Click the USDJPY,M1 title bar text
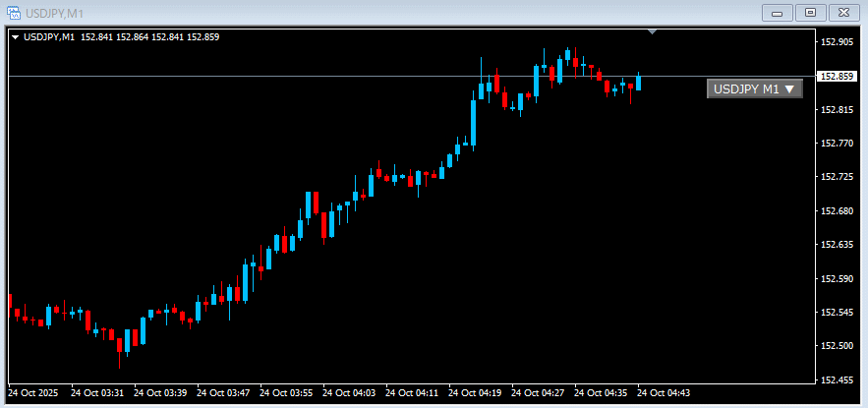Image resolution: width=868 pixels, height=408 pixels. (54, 12)
